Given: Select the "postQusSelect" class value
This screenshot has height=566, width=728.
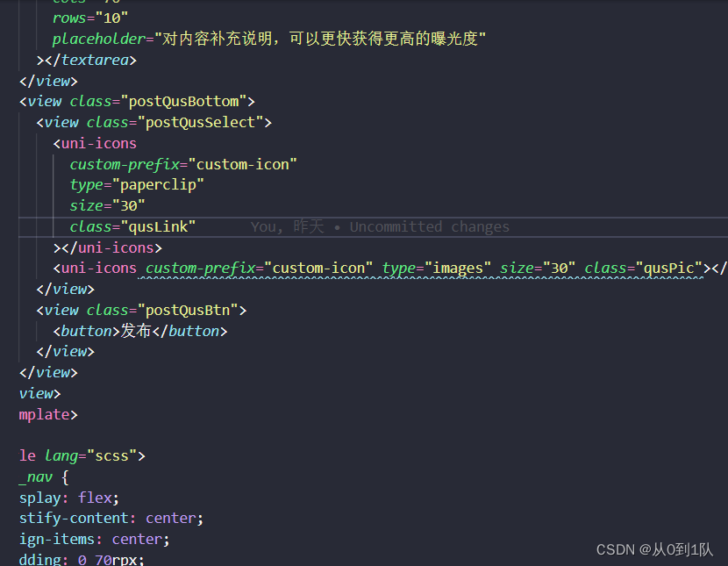Looking at the screenshot, I should (x=201, y=122).
